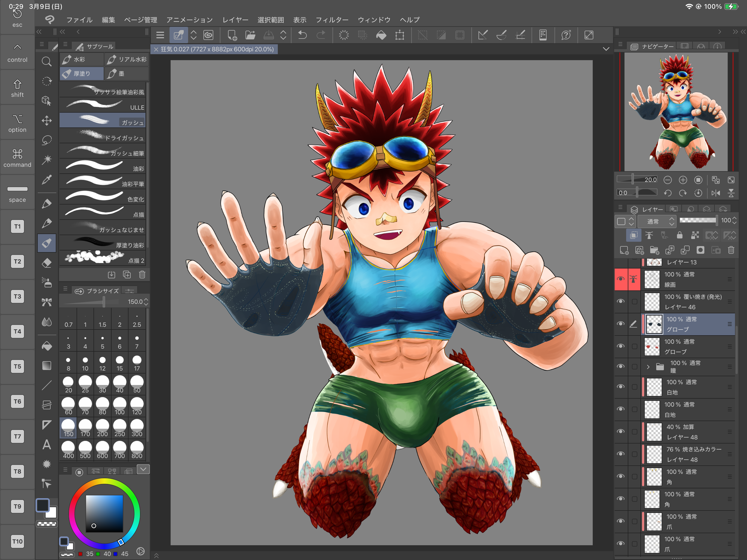Open the ファイル menu

point(79,20)
